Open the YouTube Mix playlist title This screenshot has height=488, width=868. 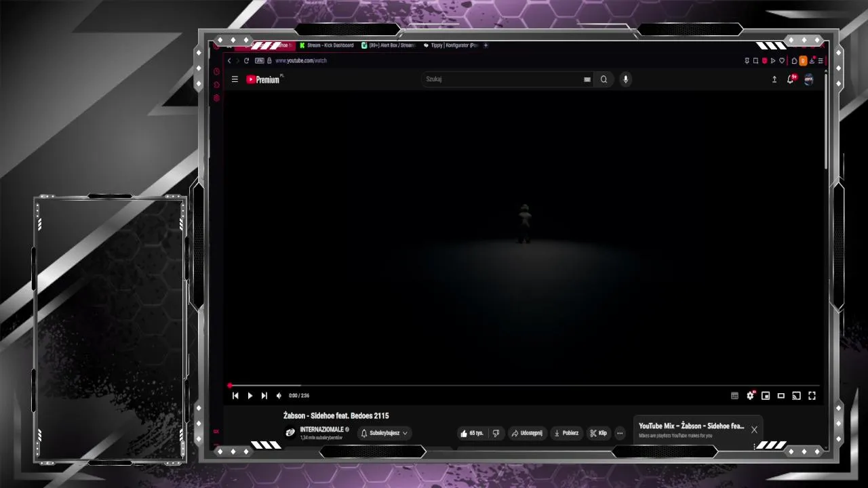[x=691, y=426]
